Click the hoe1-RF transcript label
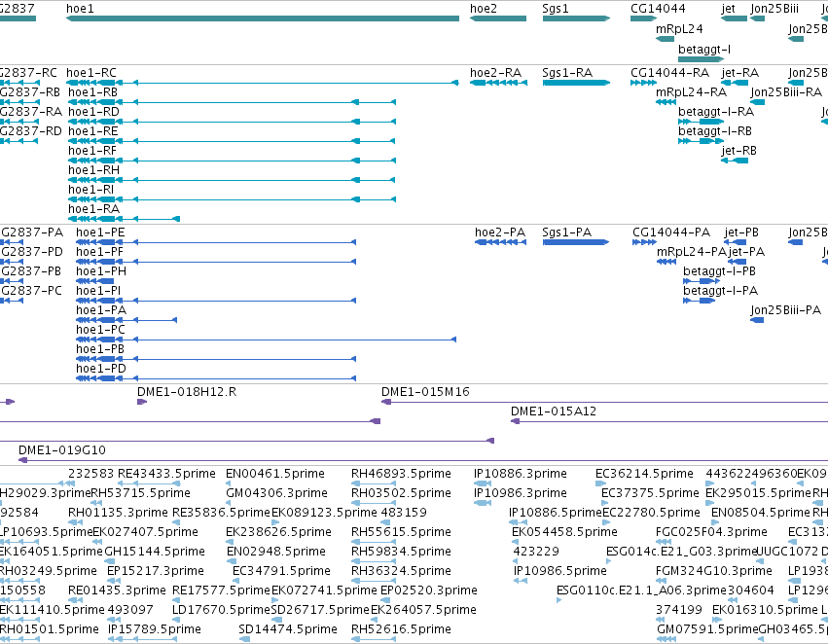 pyautogui.click(x=92, y=151)
